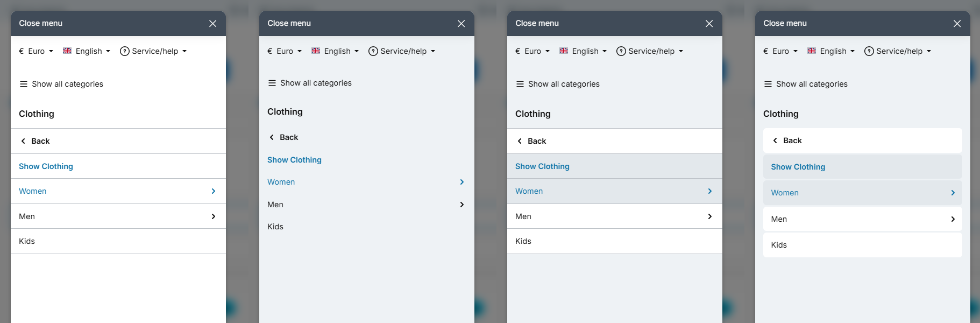Image resolution: width=980 pixels, height=323 pixels.
Task: Close the first menu with X icon
Action: click(213, 24)
